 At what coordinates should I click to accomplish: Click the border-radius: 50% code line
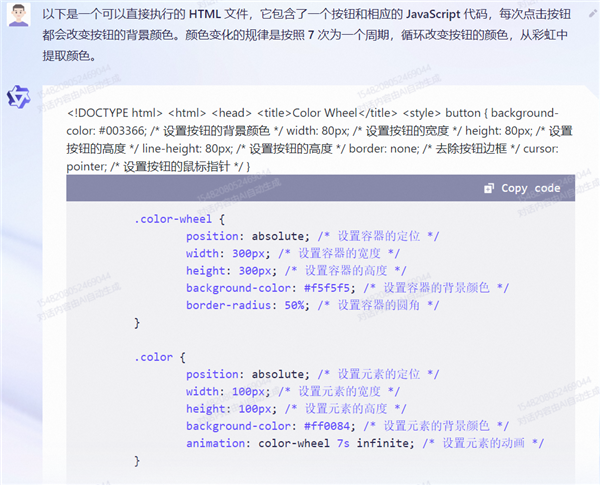(x=246, y=305)
